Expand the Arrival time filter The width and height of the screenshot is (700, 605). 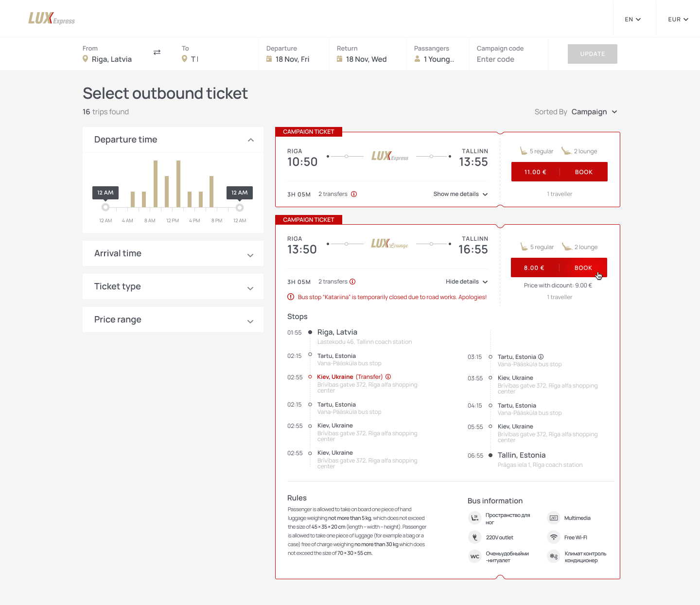[x=250, y=255]
